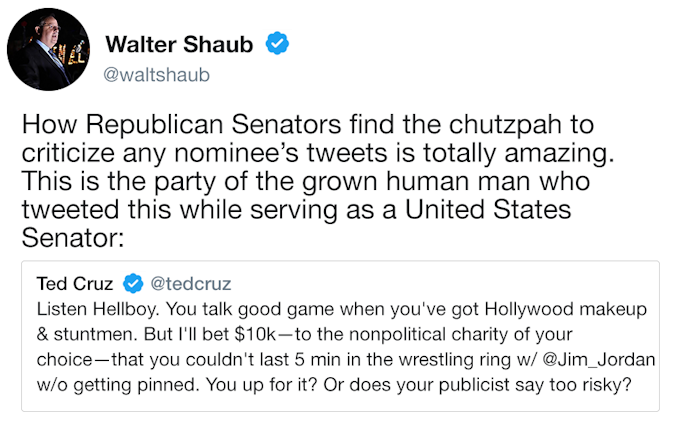
Task: Click the verified badge beside Walter Shaub
Action: (x=277, y=43)
